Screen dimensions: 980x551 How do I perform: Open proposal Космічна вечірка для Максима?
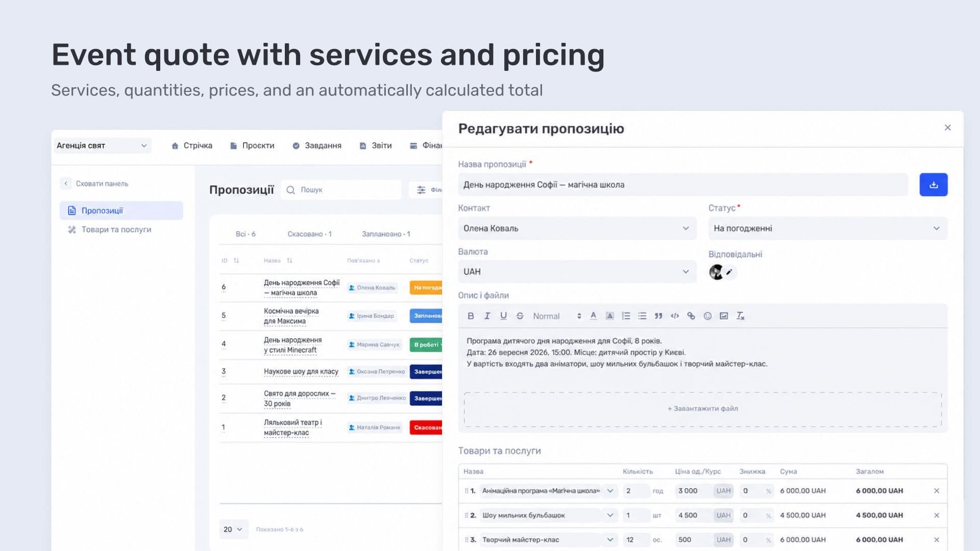[291, 316]
